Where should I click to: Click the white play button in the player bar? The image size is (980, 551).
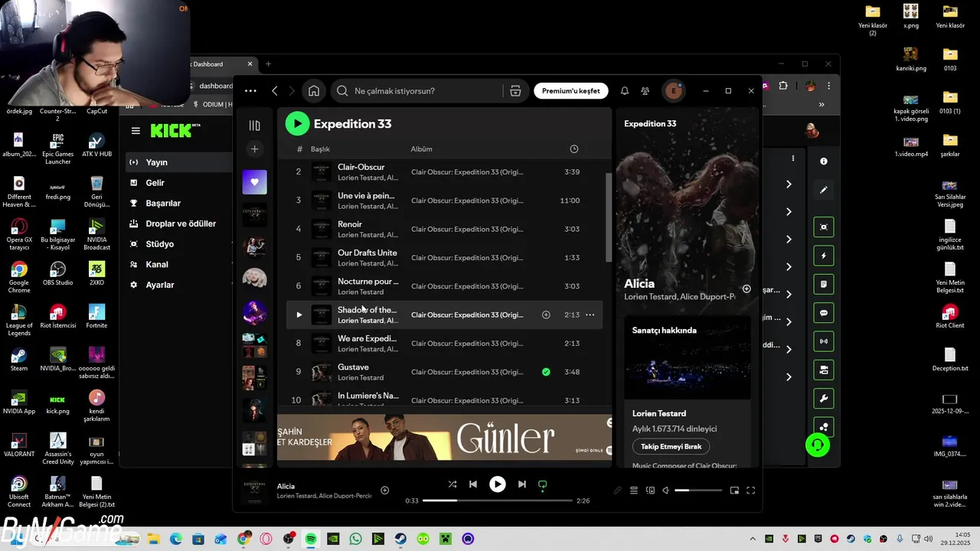pos(498,484)
